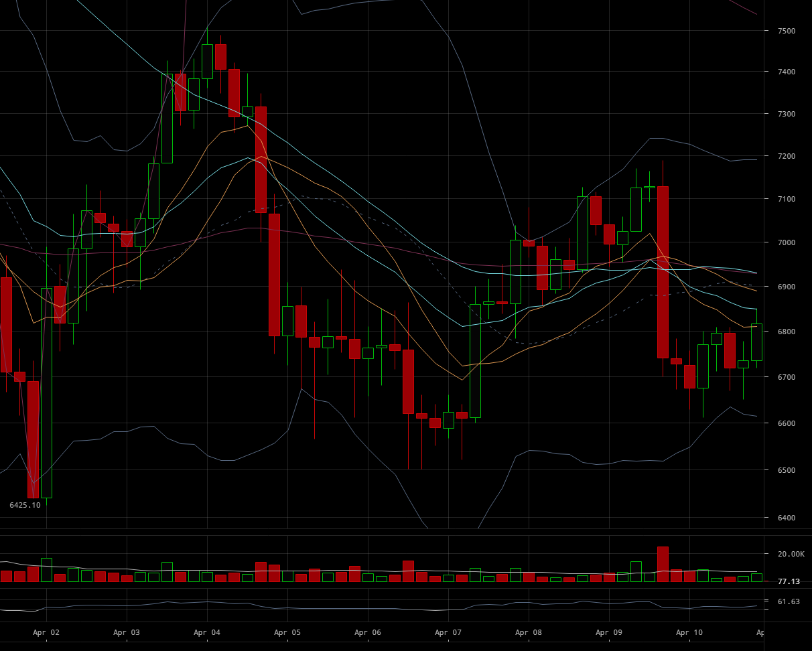Select the 61.63 indicator value label
812x651 pixels.
click(x=789, y=602)
